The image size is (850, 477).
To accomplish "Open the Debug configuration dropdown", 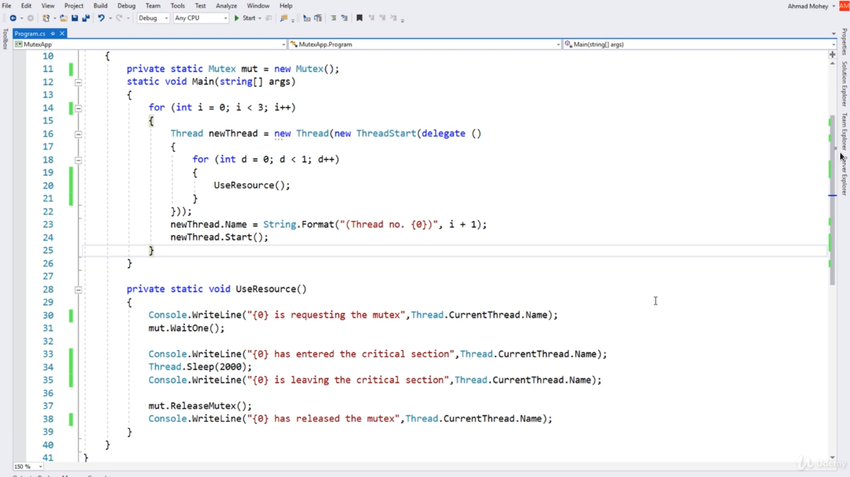I will coord(153,18).
